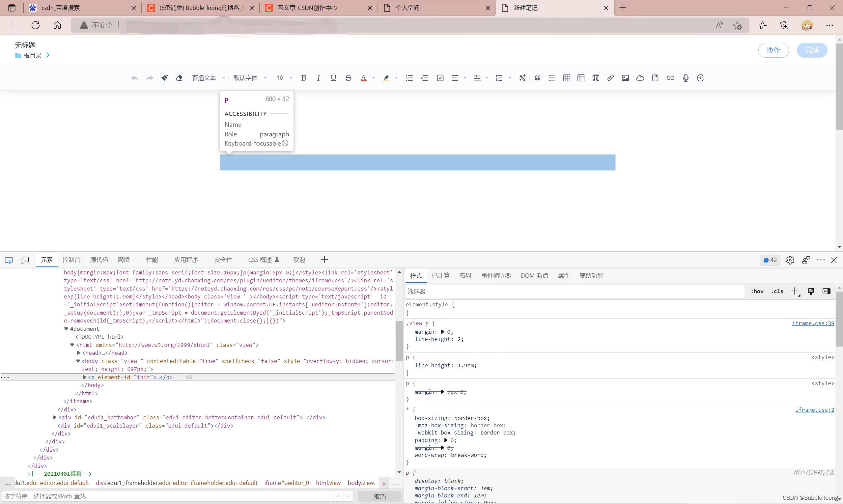Open the font color picker arrow
The width and height of the screenshot is (843, 504).
[x=373, y=78]
